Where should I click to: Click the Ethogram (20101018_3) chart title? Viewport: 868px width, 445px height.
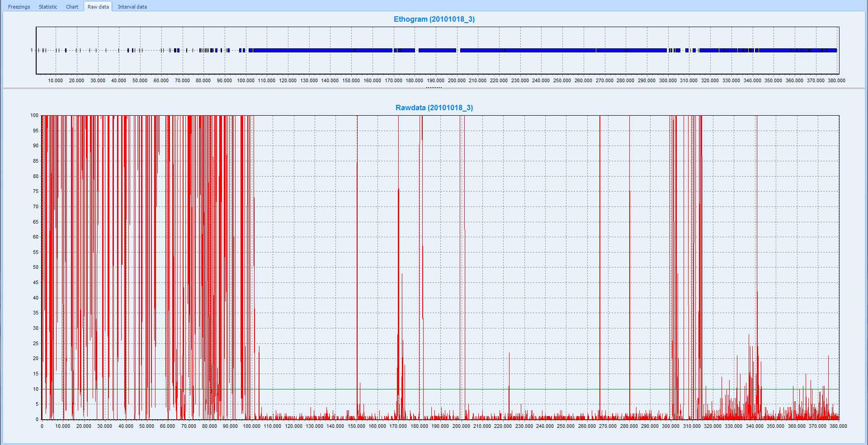point(434,19)
